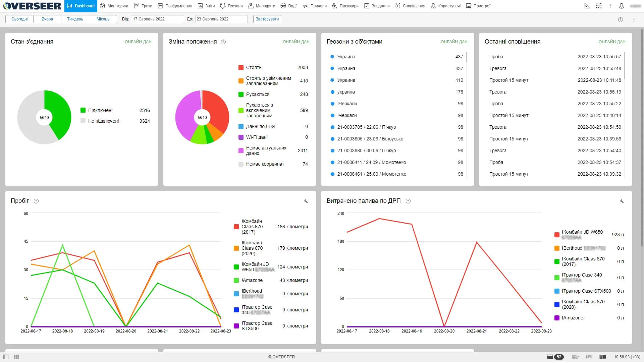Image resolution: width=644 pixels, height=362 pixels.
Task: Click the Від start date field
Action: click(x=158, y=19)
